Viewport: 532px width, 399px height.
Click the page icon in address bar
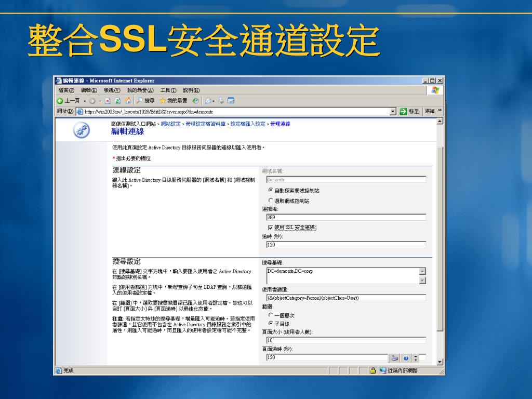pyautogui.click(x=79, y=112)
